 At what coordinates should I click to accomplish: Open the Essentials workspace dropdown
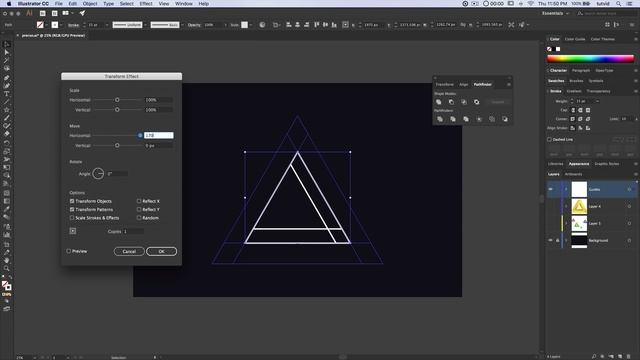(556, 13)
